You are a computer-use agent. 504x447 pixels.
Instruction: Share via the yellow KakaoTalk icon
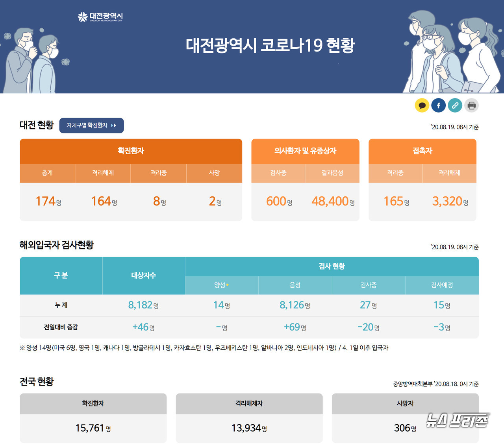(x=422, y=105)
